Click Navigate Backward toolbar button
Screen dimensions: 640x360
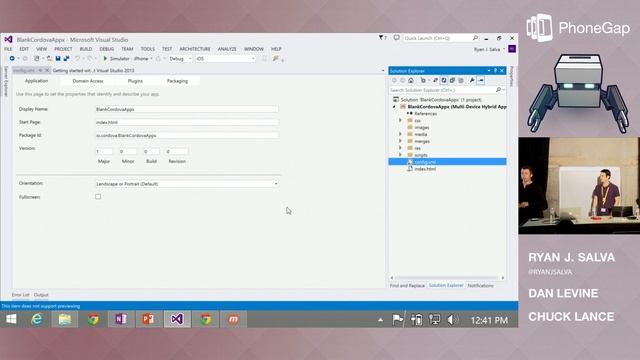pyautogui.click(x=12, y=59)
